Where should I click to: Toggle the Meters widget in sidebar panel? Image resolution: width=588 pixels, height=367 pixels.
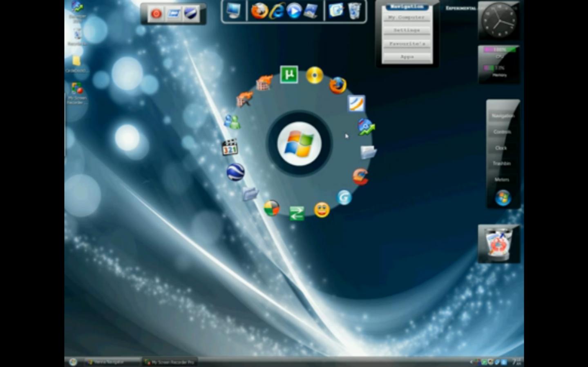[x=502, y=180]
